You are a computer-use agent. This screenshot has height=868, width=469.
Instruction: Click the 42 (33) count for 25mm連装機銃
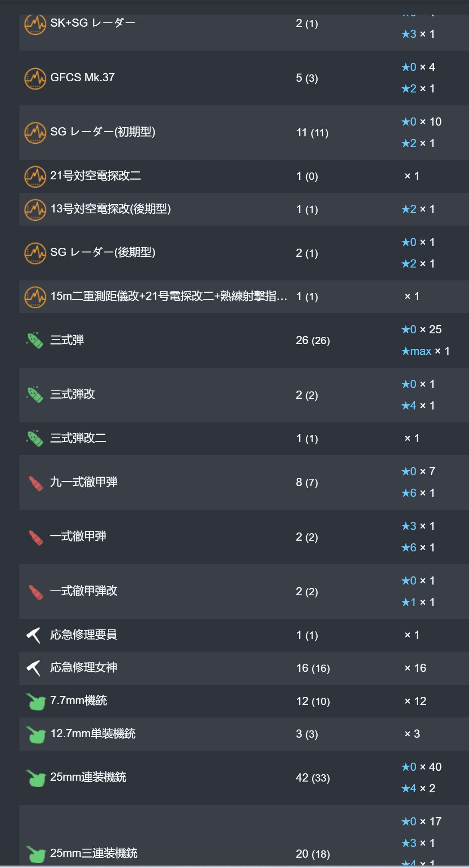point(313,778)
